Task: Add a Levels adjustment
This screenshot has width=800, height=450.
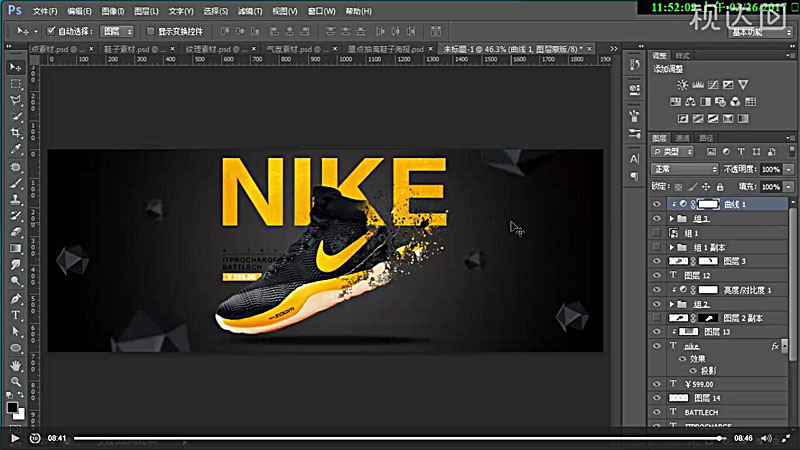Action: point(697,85)
